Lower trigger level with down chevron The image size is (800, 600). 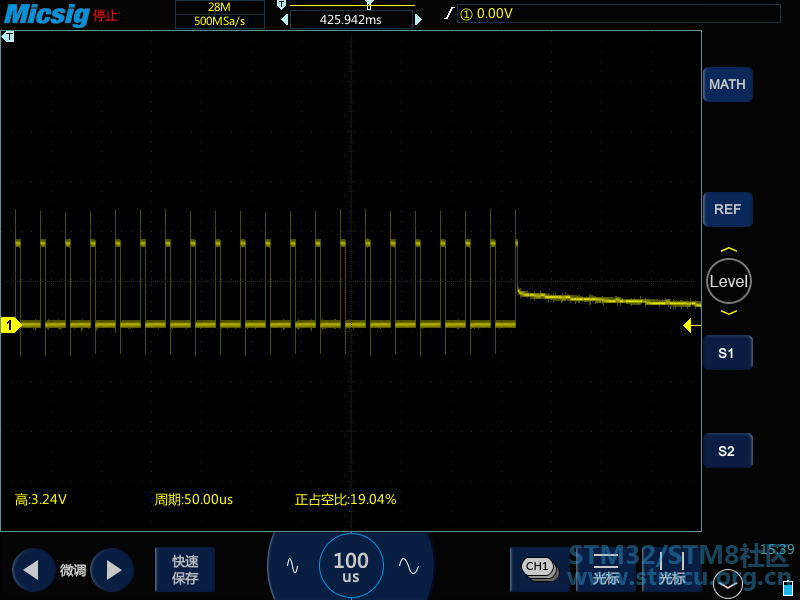(x=729, y=312)
